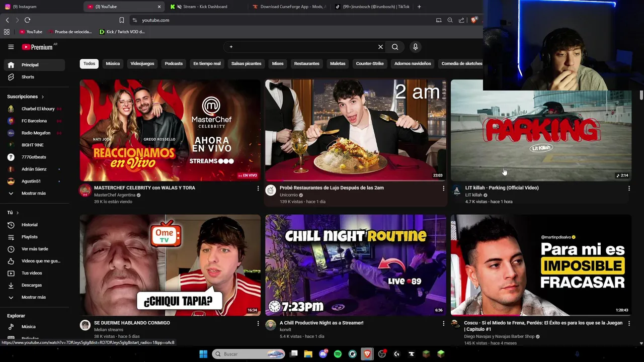Viewport: 644px width, 362px height.
Task: Open options for Chill Productive Night video
Action: pyautogui.click(x=443, y=323)
